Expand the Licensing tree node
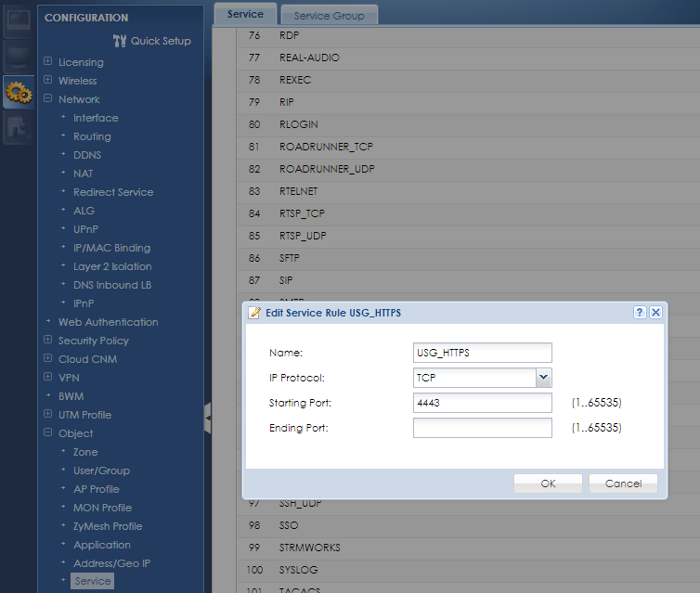The height and width of the screenshot is (593, 700). pyautogui.click(x=48, y=62)
